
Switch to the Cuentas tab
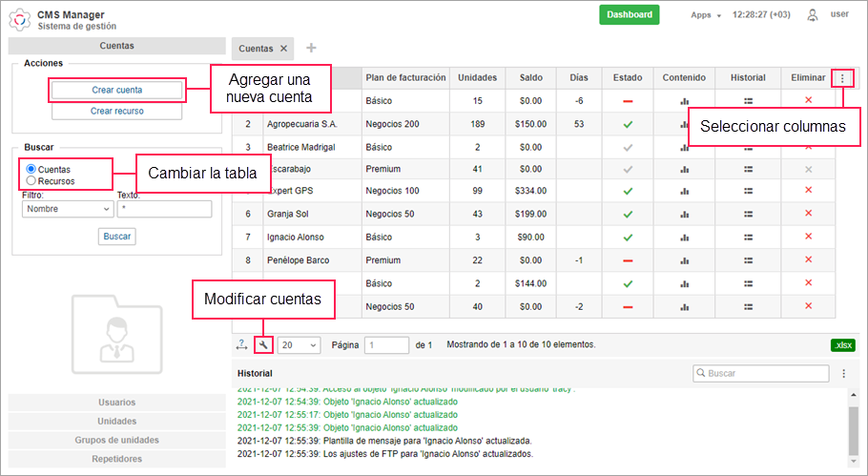click(x=256, y=49)
